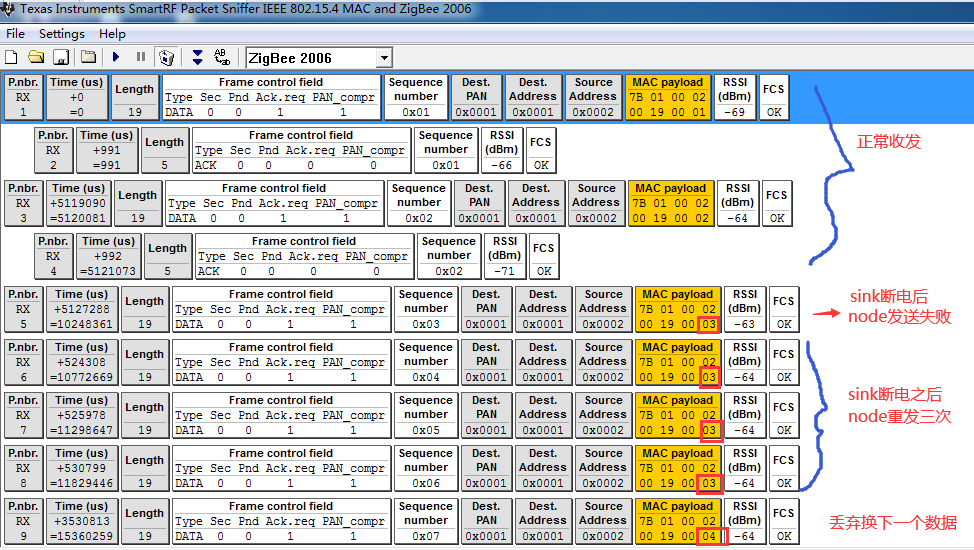Click packet 3 time field +5119090

(79, 203)
